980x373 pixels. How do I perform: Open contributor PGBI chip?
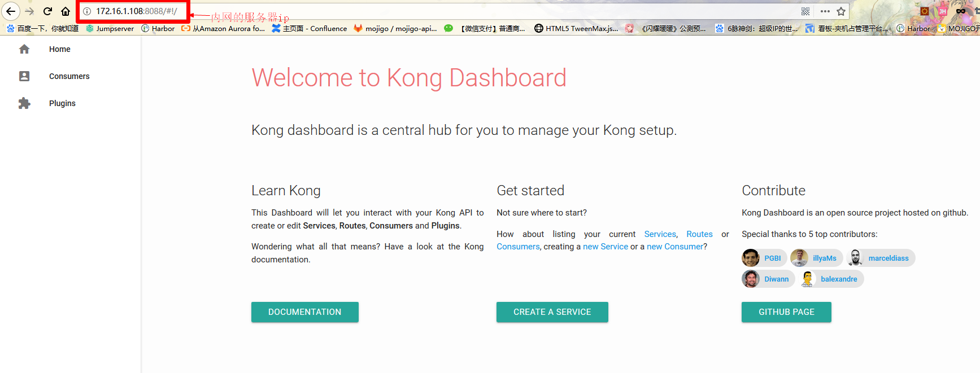tap(764, 258)
